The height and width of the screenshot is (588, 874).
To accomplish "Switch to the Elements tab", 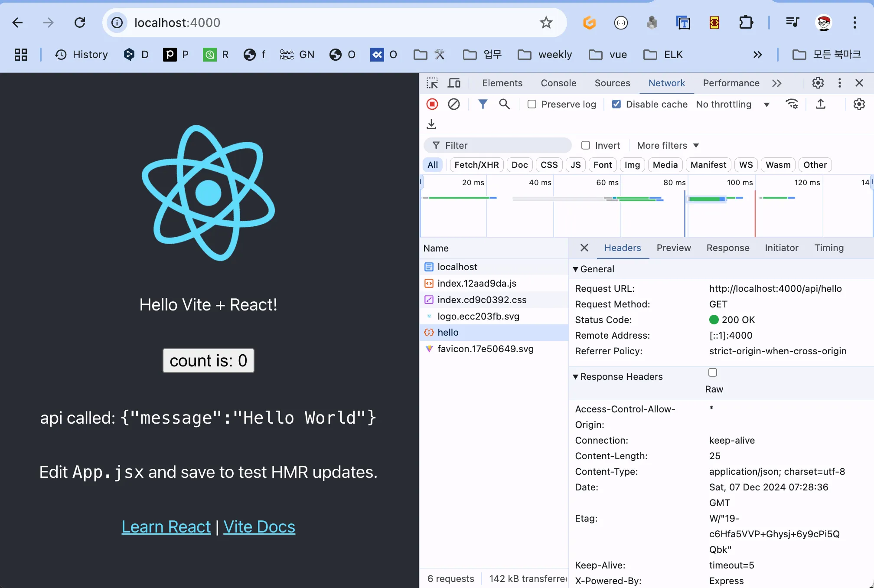I will point(502,83).
